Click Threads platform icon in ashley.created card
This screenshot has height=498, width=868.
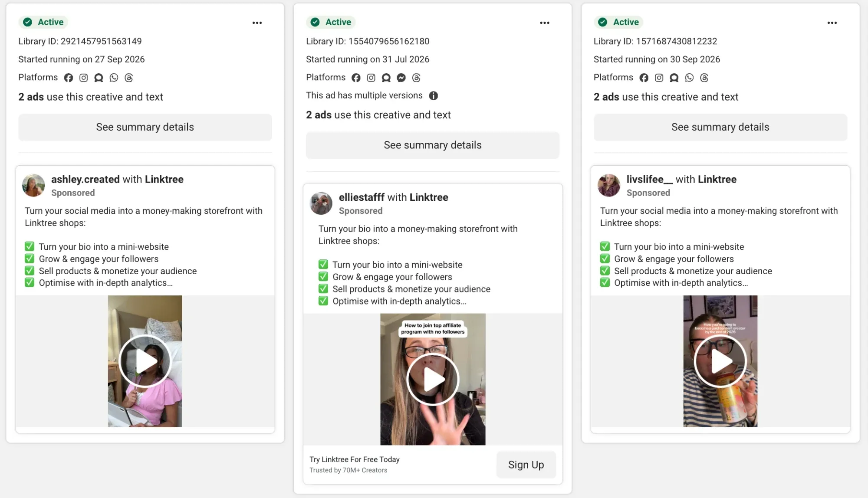point(129,78)
